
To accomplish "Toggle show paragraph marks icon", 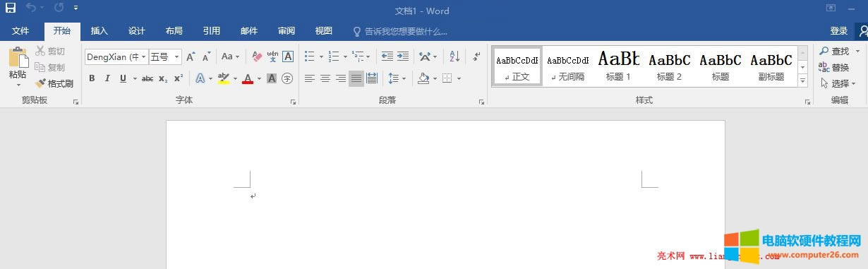I will [x=476, y=56].
